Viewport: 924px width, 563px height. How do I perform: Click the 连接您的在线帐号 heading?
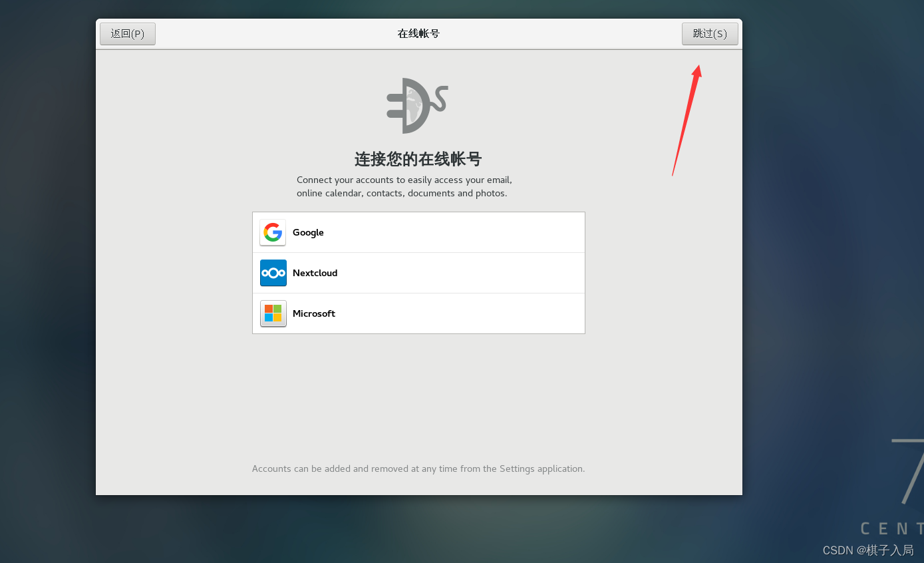418,159
